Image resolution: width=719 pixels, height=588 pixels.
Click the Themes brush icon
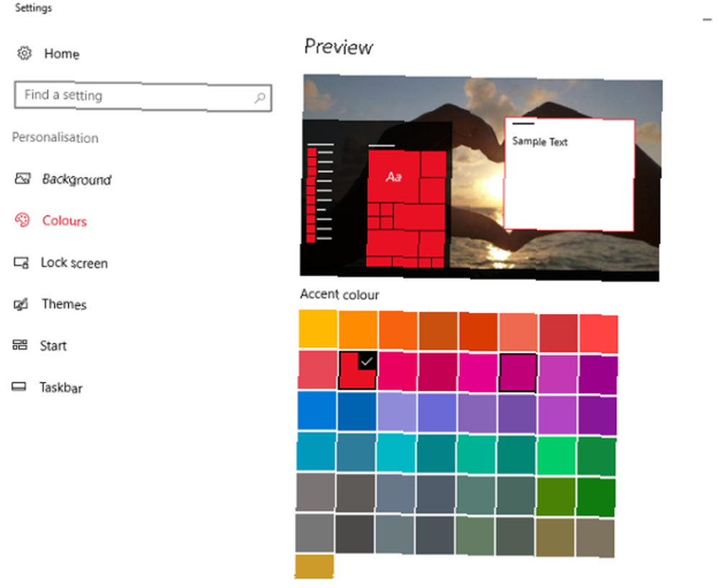point(21,304)
